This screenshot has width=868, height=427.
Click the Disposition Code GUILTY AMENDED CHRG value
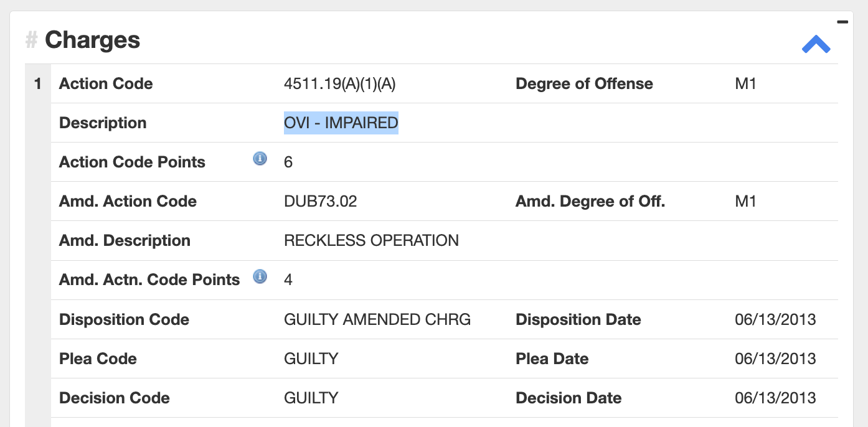click(x=377, y=319)
